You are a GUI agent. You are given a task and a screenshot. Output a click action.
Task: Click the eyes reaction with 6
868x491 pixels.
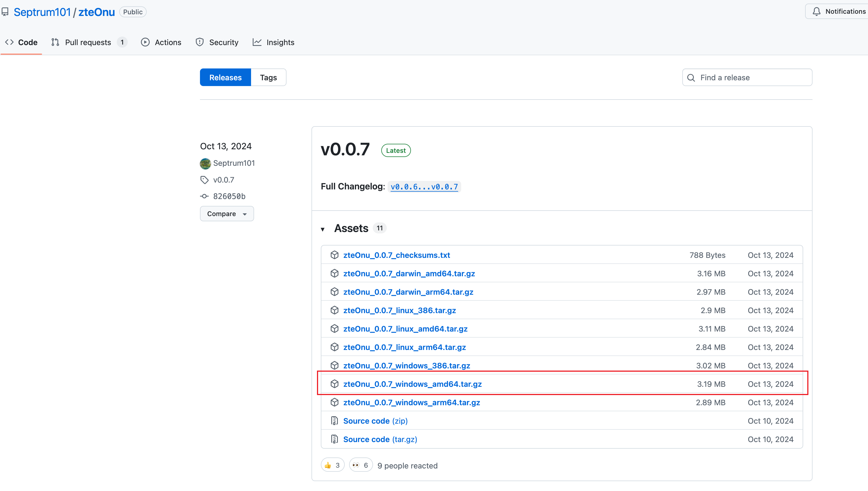(x=361, y=465)
